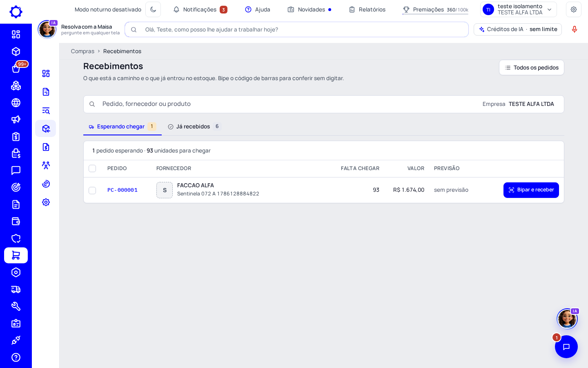This screenshot has height=368, width=588.
Task: Switch to the Esperando chegar tab
Action: [122, 127]
